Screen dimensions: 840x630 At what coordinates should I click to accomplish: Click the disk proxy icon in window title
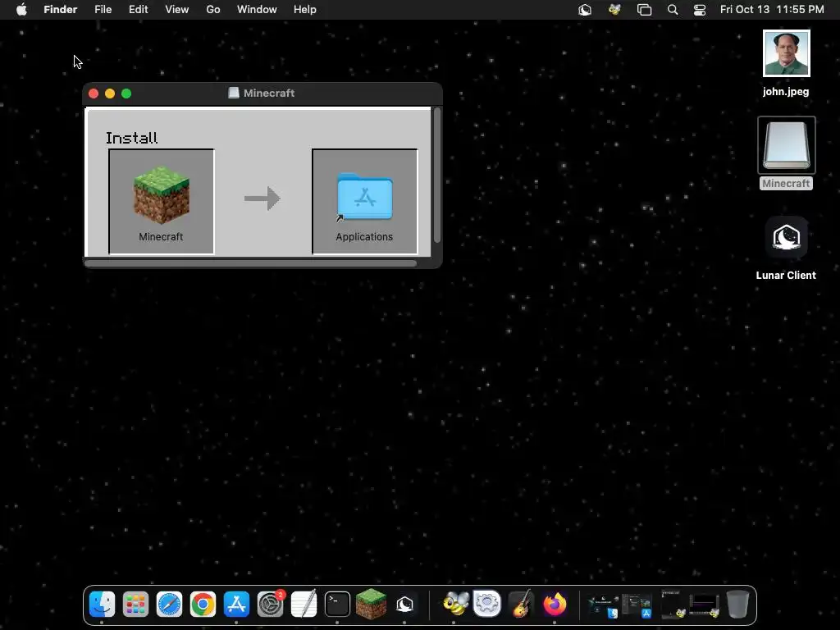234,94
